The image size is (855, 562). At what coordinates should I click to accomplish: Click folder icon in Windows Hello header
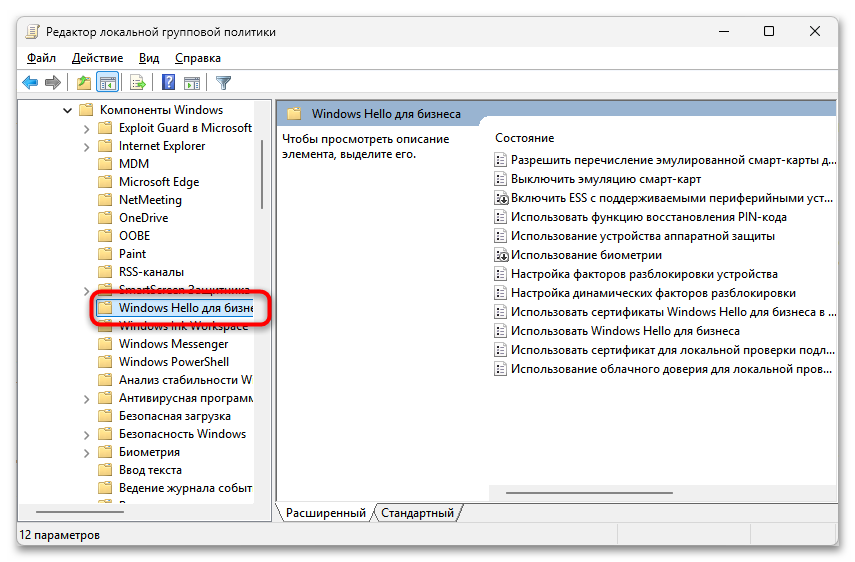point(294,113)
